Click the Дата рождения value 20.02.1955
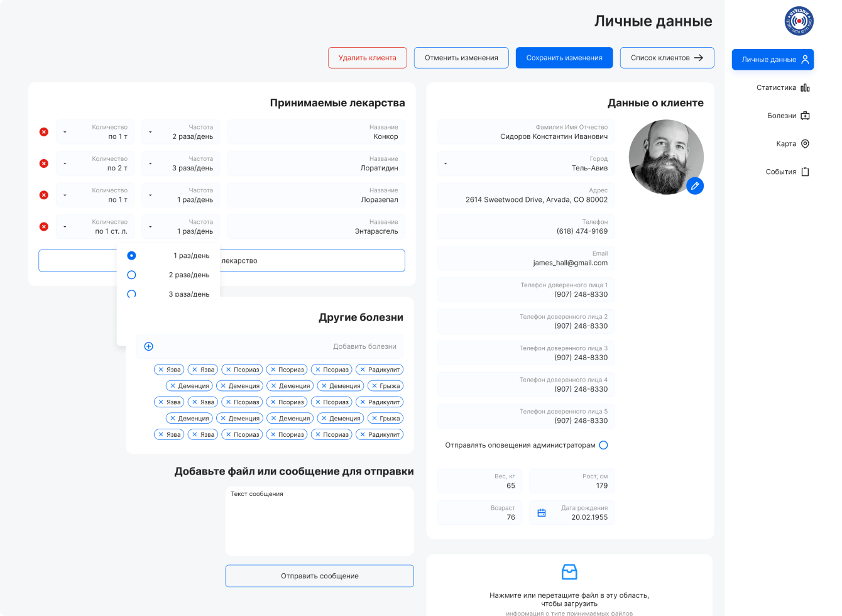 point(589,517)
